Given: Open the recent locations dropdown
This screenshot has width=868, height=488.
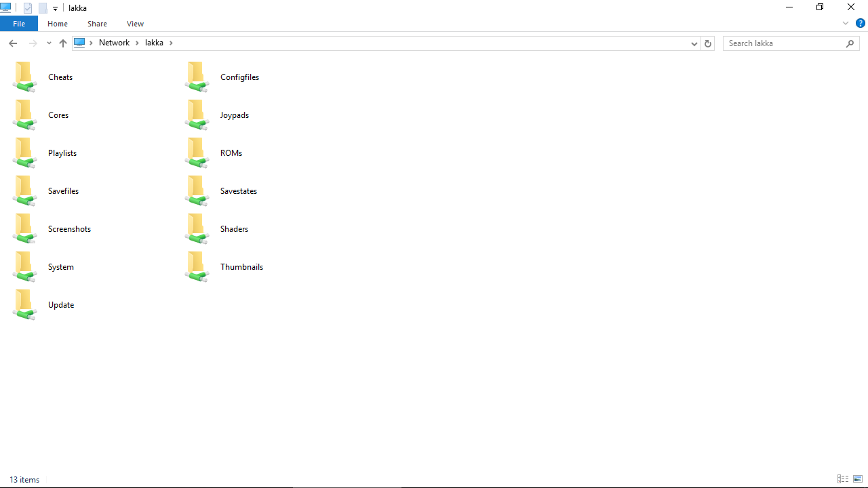Looking at the screenshot, I should (49, 43).
